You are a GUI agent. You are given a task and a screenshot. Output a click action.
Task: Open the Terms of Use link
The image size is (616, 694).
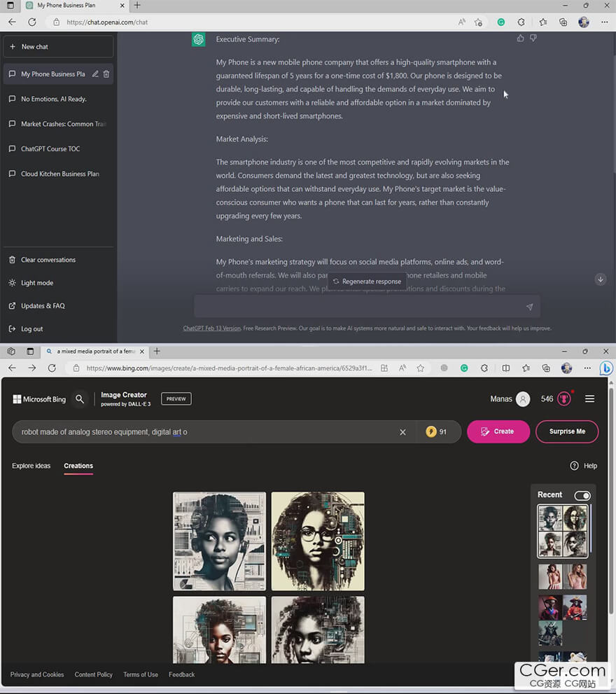point(141,674)
